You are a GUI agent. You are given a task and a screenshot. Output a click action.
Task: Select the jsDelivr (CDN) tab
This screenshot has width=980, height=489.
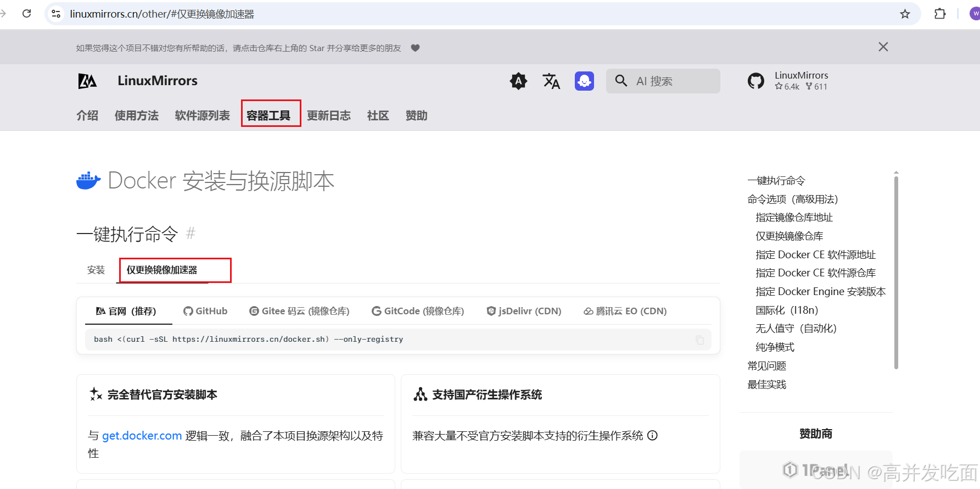tap(524, 311)
